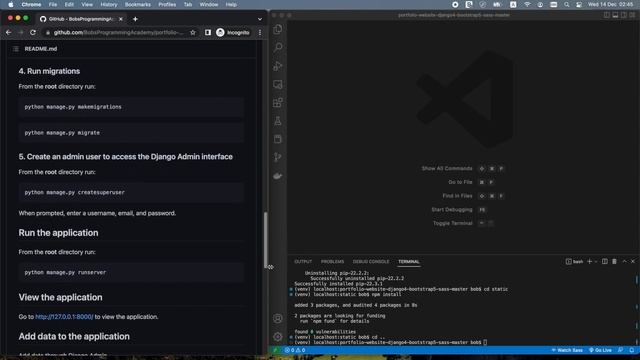Open the Manage gear icon in VS Code
The height and width of the screenshot is (360, 640).
[278, 336]
